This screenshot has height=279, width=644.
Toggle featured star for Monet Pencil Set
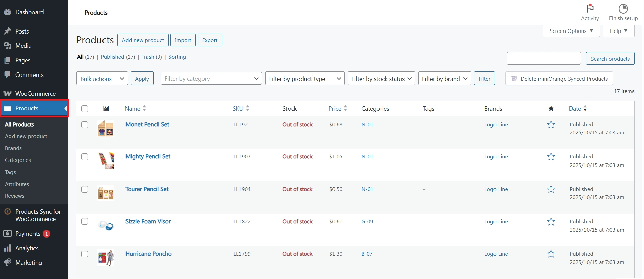[551, 125]
